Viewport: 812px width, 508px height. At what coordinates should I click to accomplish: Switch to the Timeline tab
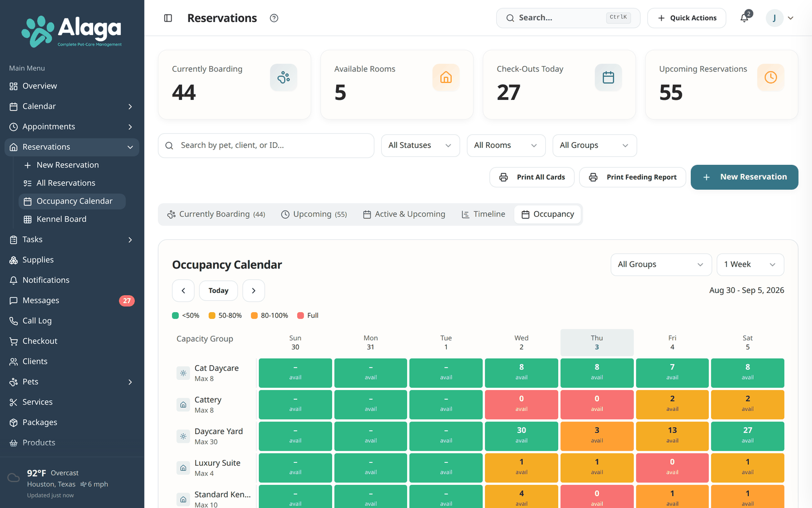click(x=483, y=214)
